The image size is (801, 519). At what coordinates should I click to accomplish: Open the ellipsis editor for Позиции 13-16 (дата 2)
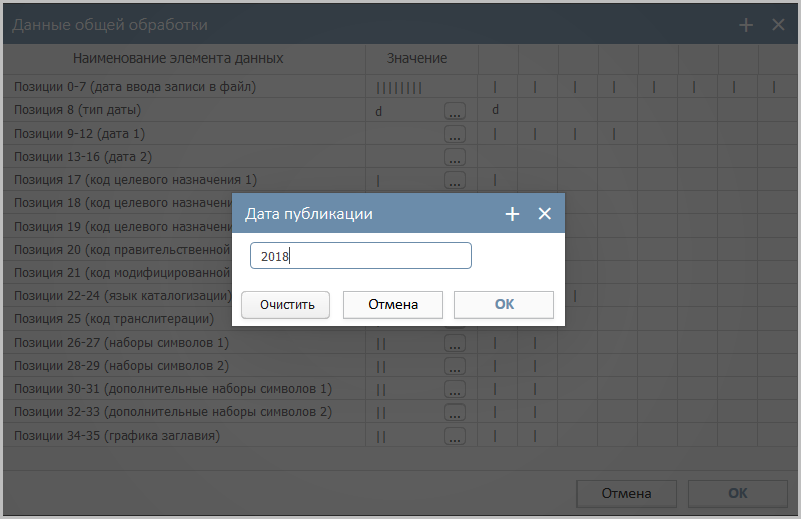click(455, 157)
